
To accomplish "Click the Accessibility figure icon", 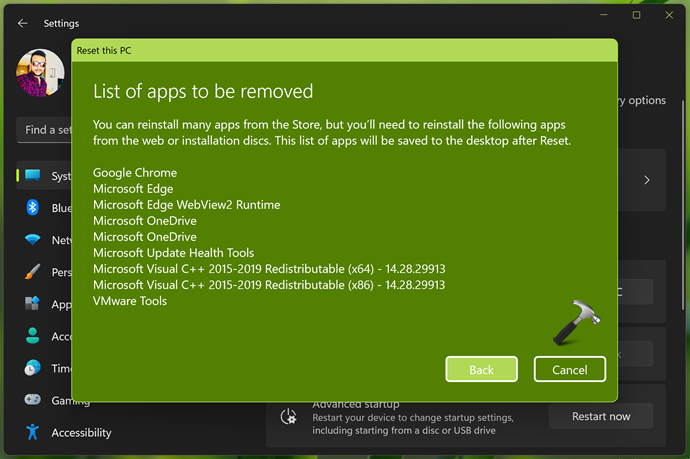I will [33, 432].
